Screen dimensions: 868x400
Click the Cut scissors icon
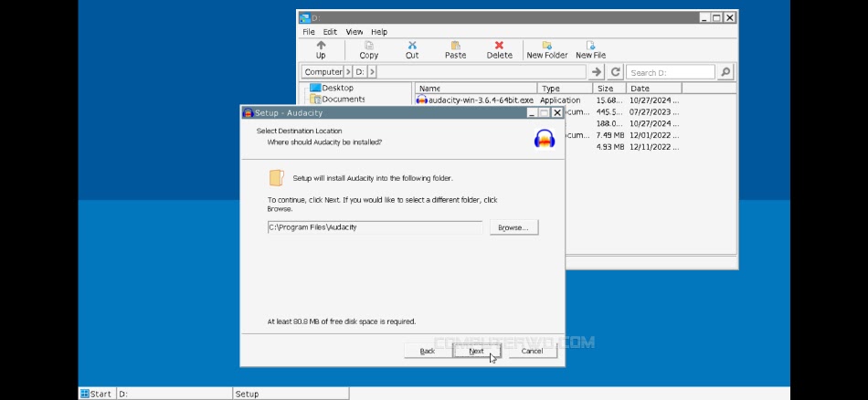click(x=412, y=46)
